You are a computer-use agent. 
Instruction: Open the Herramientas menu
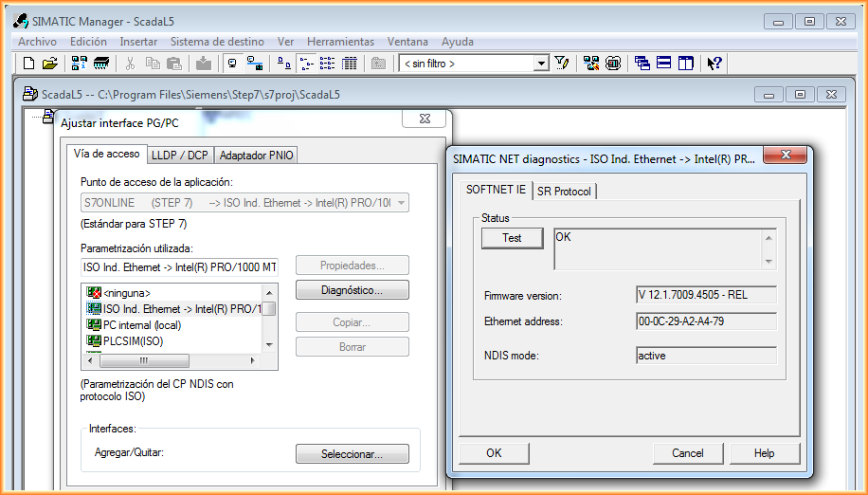[340, 42]
